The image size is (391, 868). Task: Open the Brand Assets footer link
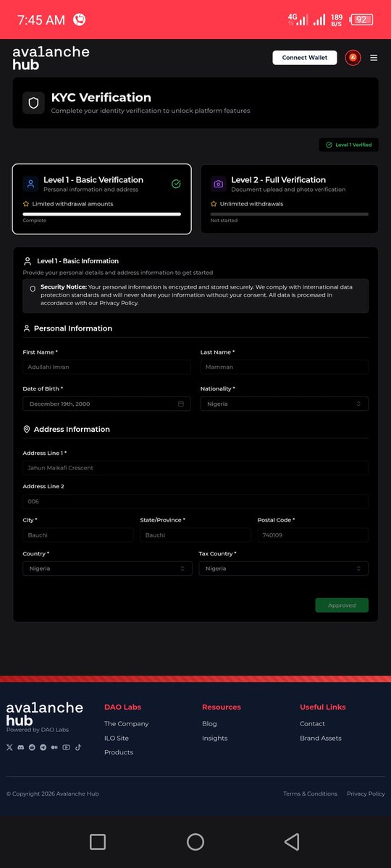click(x=321, y=738)
